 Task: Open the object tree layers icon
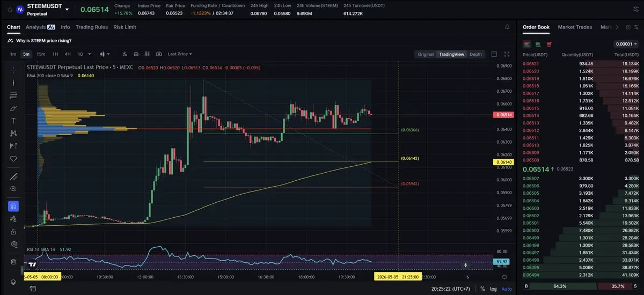(13, 282)
